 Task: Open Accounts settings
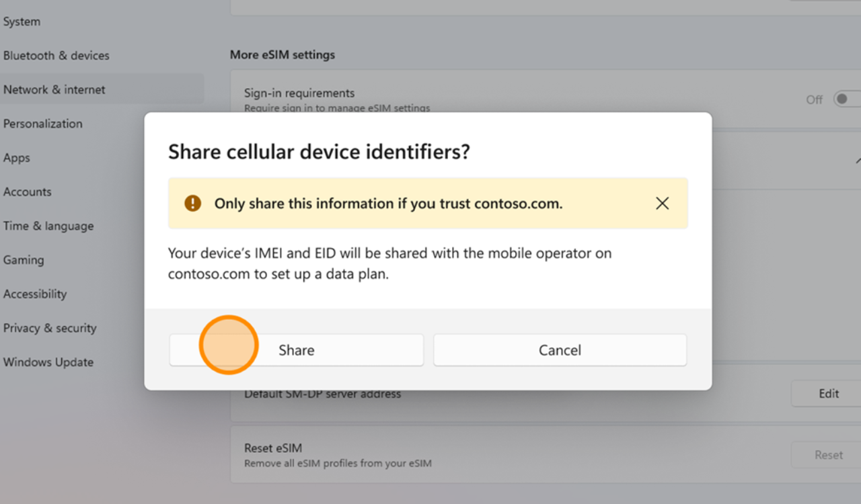click(x=28, y=192)
